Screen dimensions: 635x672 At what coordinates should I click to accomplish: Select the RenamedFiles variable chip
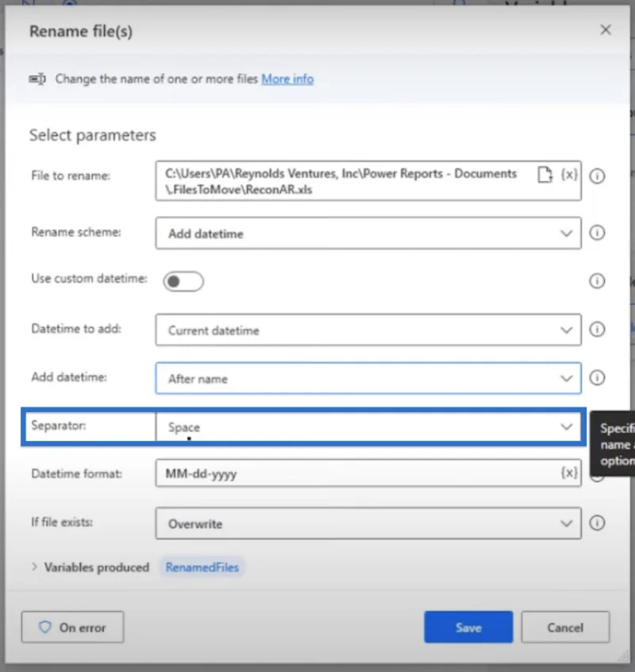coord(202,567)
